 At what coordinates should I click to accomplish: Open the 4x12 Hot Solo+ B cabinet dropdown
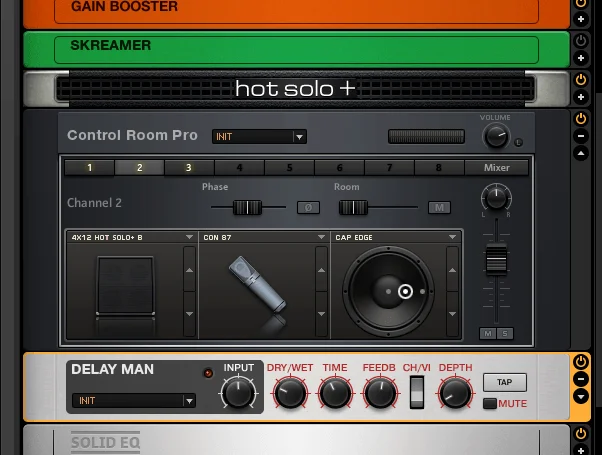click(x=132, y=237)
